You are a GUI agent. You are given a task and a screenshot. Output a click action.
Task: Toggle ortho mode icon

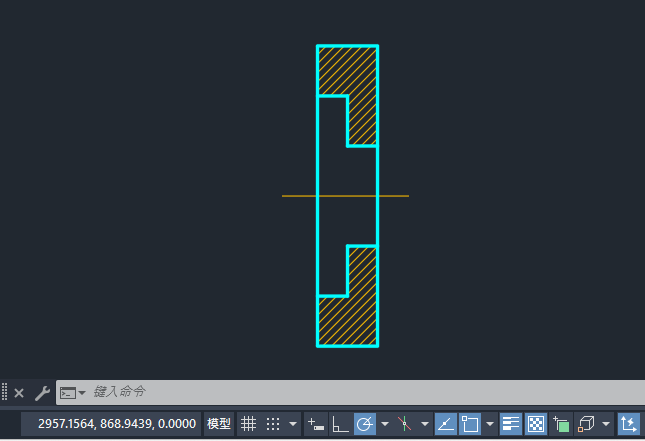[340, 424]
